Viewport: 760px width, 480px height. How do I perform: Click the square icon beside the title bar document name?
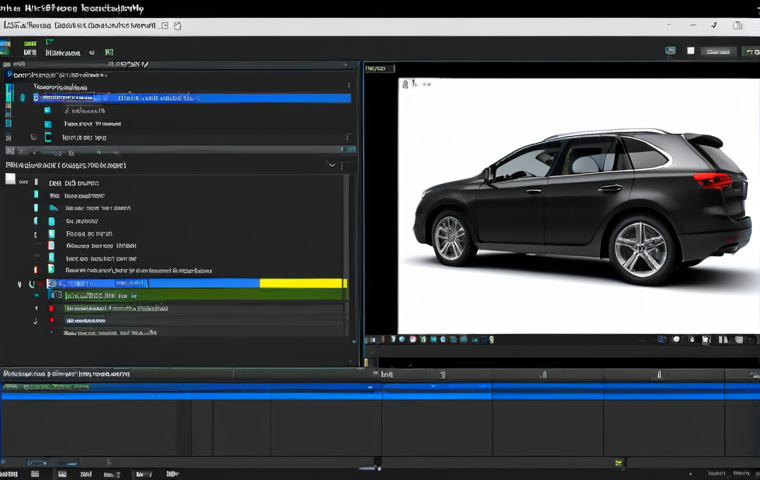pyautogui.click(x=165, y=26)
